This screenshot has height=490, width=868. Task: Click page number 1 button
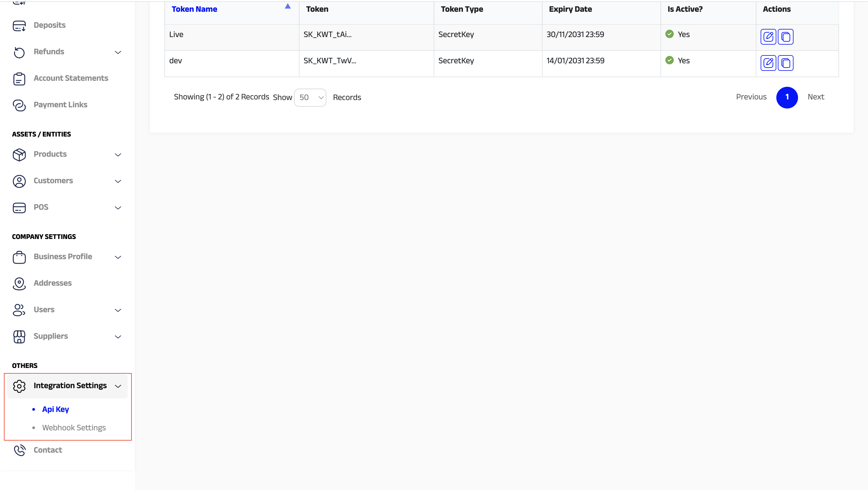787,97
